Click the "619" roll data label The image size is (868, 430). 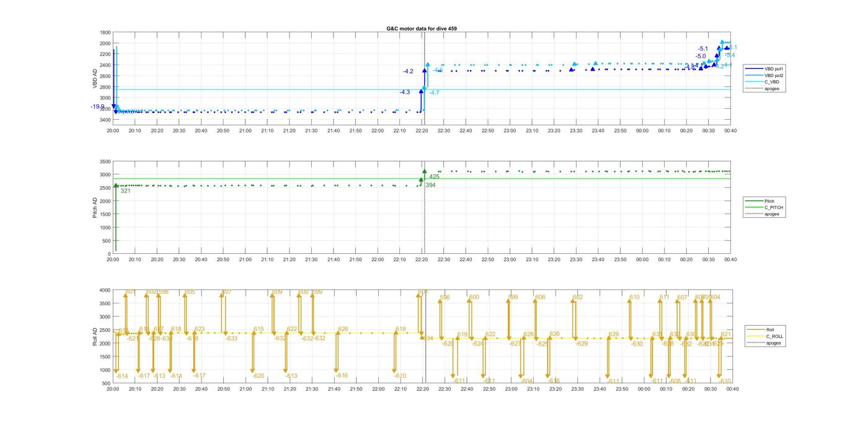[463, 334]
